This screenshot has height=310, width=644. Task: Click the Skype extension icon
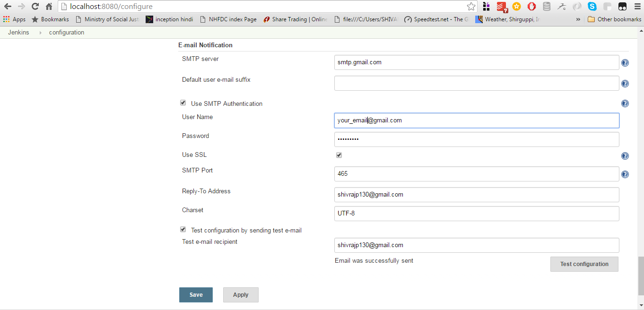[592, 7]
